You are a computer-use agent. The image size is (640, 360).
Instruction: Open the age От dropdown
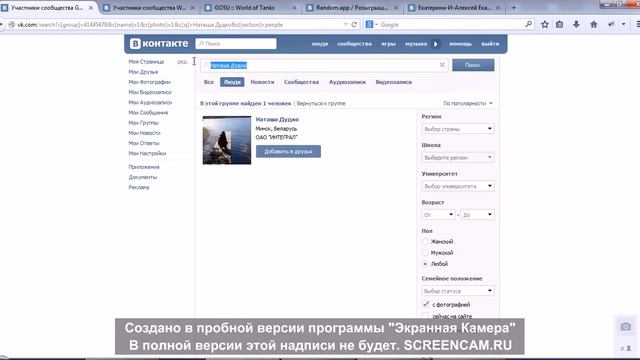point(438,215)
